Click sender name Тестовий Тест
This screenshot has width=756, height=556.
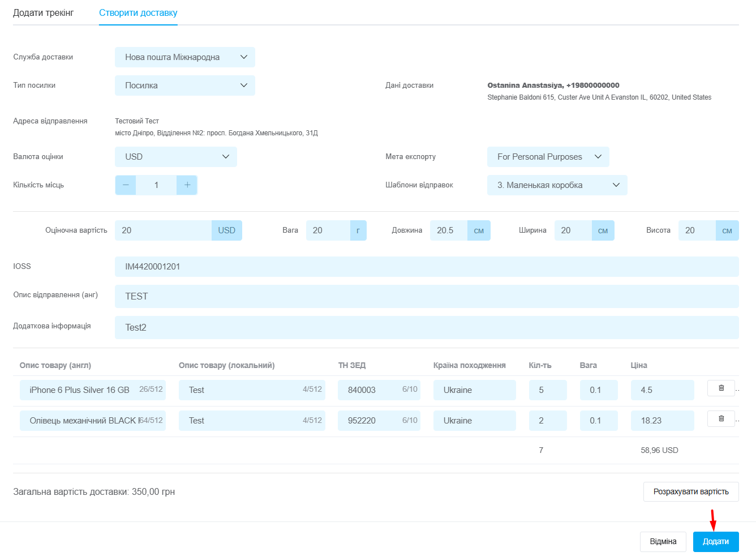[137, 121]
